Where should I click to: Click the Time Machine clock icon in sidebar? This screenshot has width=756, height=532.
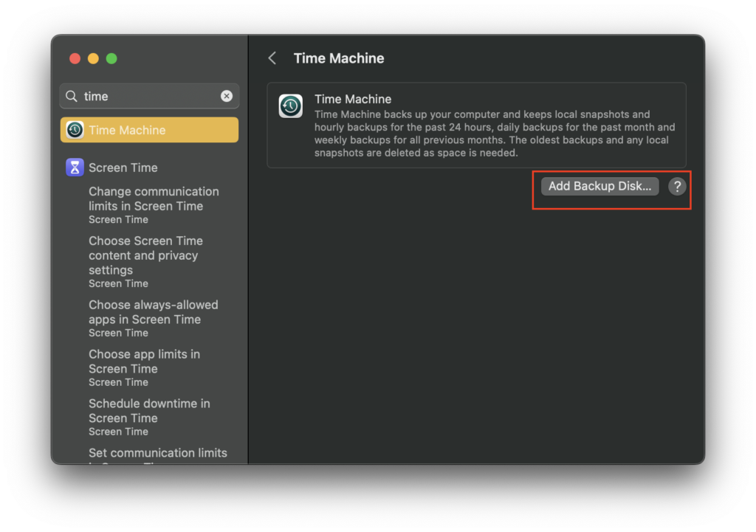(x=75, y=130)
